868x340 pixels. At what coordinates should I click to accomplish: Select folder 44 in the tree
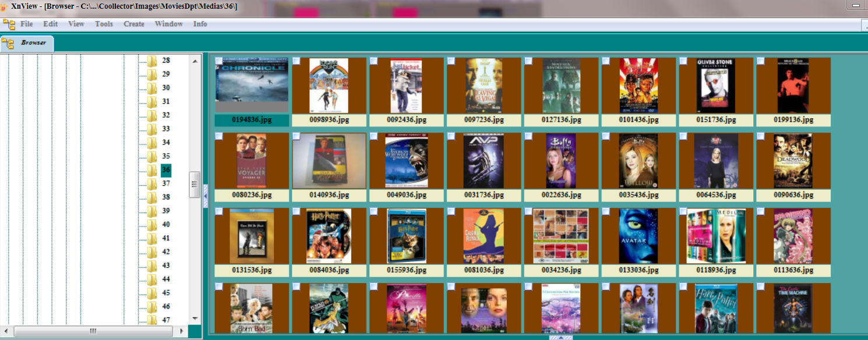point(166,279)
